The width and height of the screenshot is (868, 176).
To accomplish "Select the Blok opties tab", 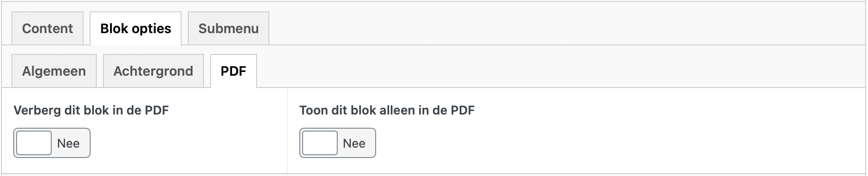I will (136, 28).
